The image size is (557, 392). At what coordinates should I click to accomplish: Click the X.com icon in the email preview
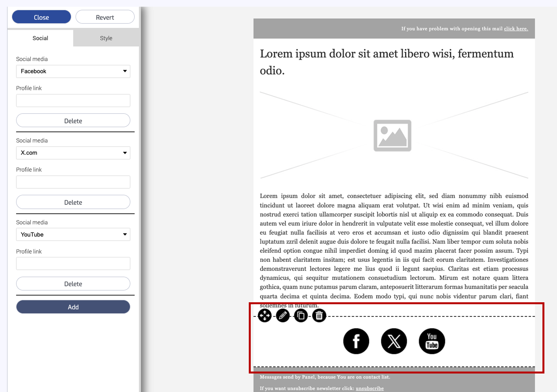click(x=394, y=341)
